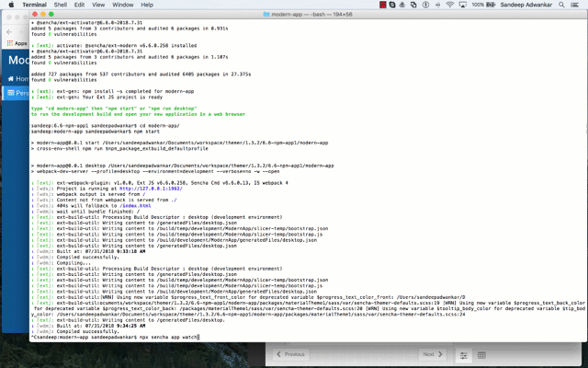Image resolution: width=588 pixels, height=368 pixels.
Task: Click the 100% battery indicator
Action: click(x=483, y=5)
